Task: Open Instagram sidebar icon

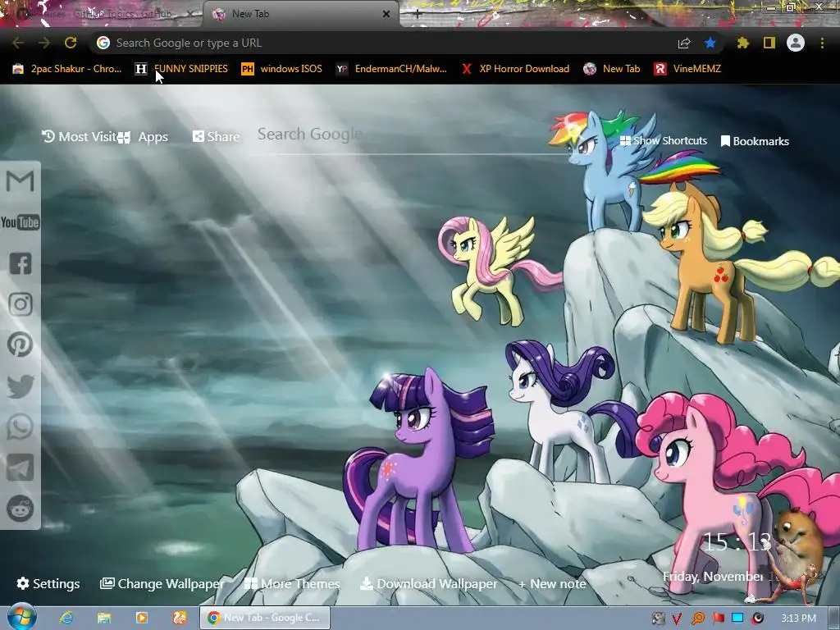Action: coord(21,304)
